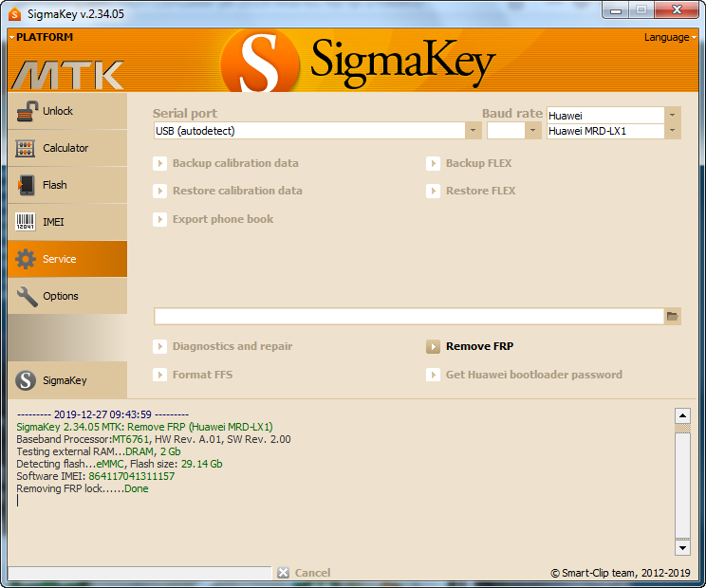Click Restore calibration data label

(237, 192)
